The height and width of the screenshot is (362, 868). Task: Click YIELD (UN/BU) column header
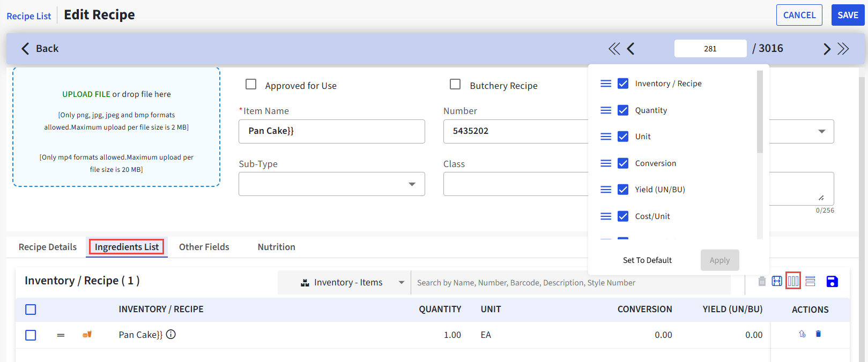[x=733, y=310]
